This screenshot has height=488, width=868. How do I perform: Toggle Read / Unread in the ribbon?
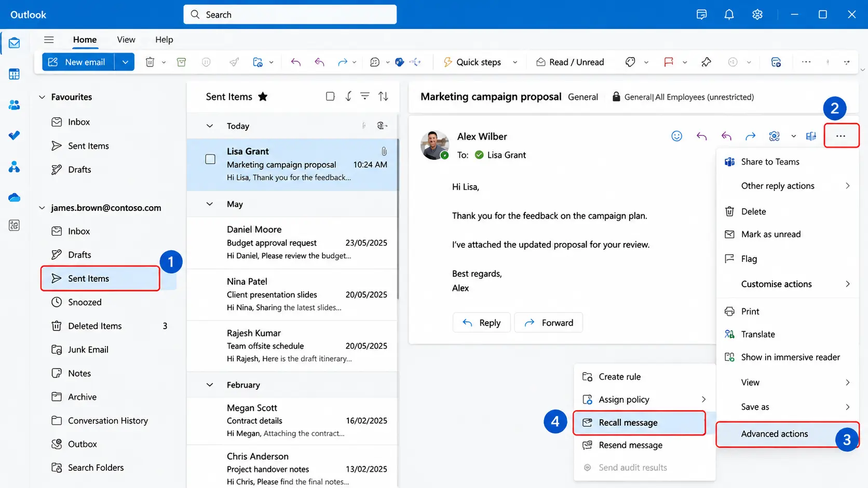(x=570, y=62)
